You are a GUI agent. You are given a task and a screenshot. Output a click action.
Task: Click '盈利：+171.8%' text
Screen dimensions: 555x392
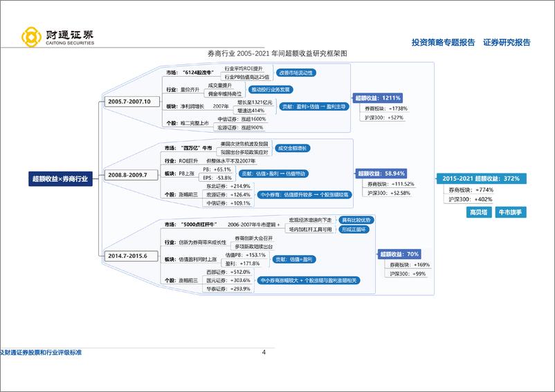(242, 263)
